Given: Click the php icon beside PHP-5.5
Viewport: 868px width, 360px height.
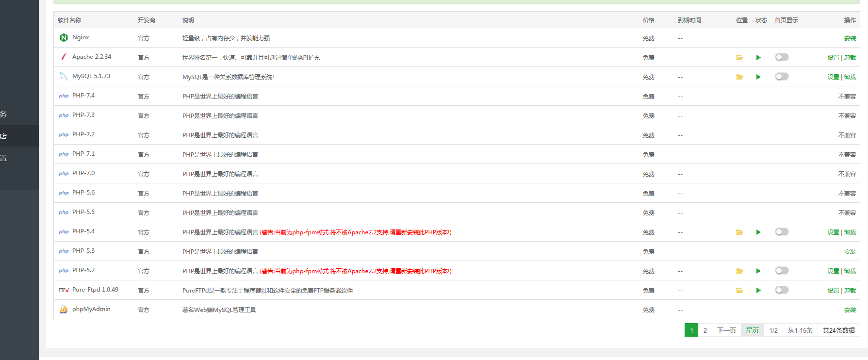Looking at the screenshot, I should click(x=64, y=213).
